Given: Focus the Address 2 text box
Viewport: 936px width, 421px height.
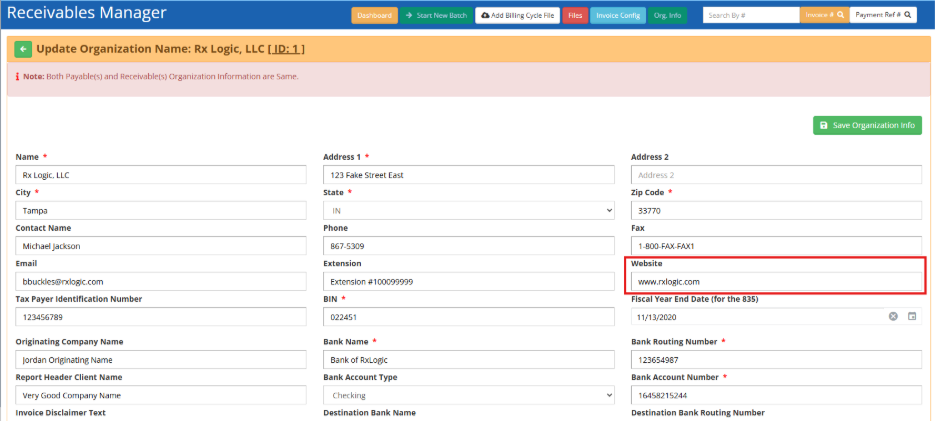Looking at the screenshot, I should coord(776,175).
